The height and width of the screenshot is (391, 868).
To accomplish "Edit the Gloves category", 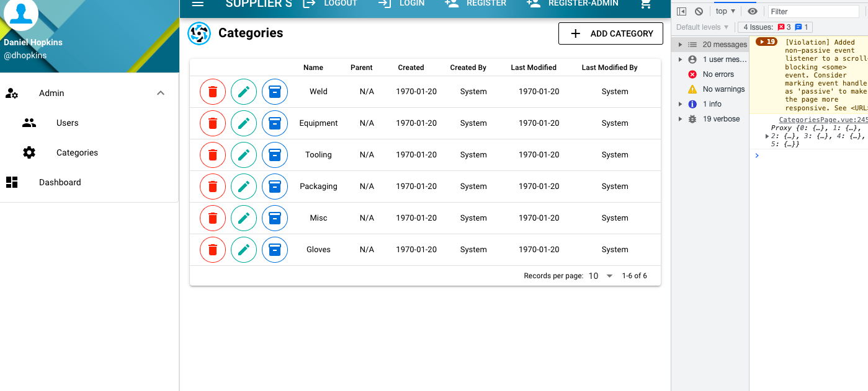I will click(x=244, y=250).
